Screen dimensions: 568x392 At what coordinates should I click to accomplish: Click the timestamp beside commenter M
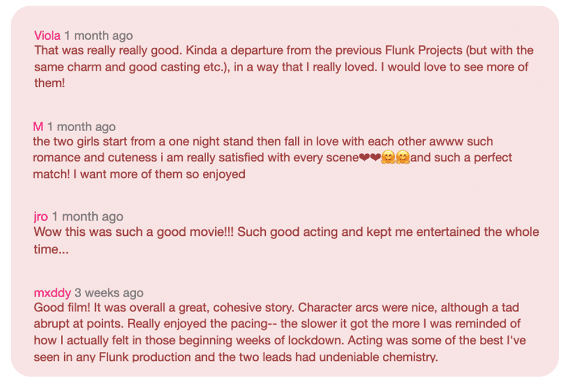tap(81, 127)
